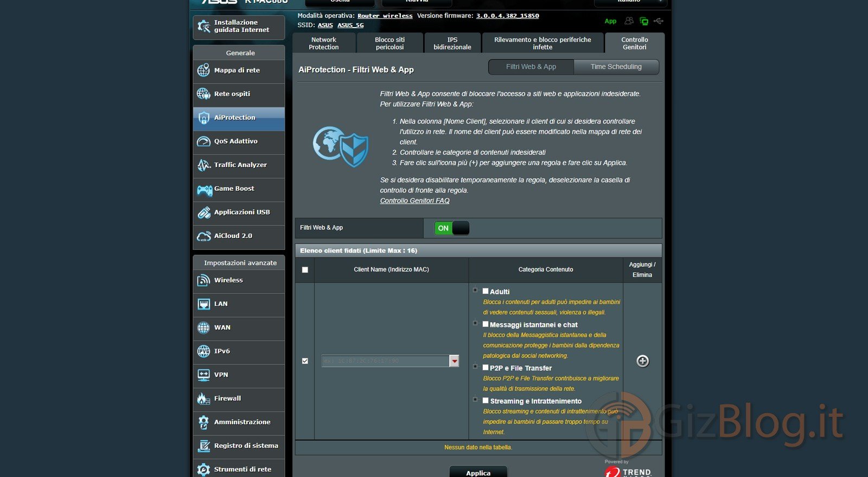Viewport: 868px width, 477px height.
Task: Open Mappa di rete menu item
Action: 239,70
